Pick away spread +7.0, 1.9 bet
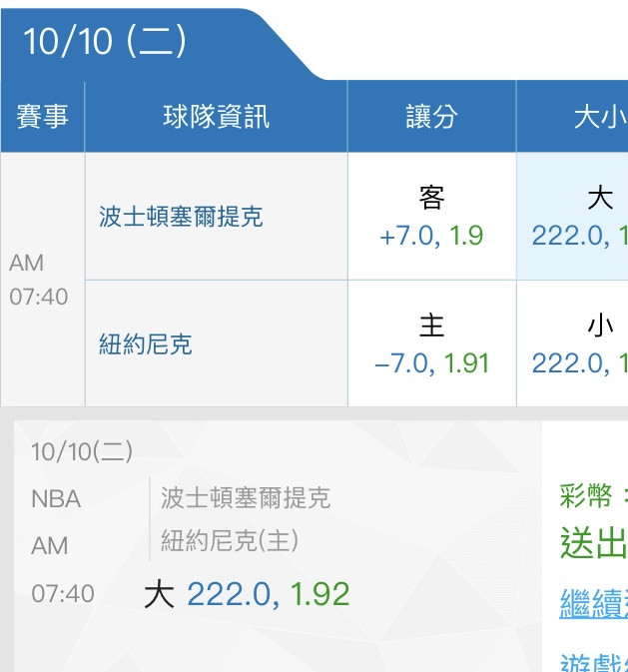 tap(431, 217)
